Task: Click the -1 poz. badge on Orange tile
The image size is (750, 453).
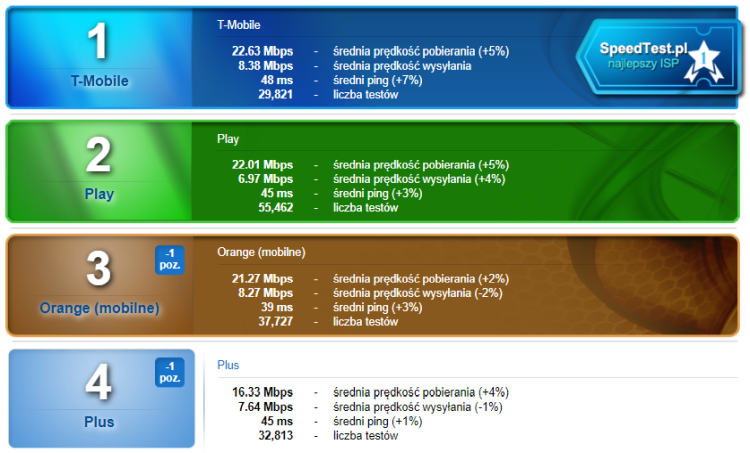Action: [169, 259]
